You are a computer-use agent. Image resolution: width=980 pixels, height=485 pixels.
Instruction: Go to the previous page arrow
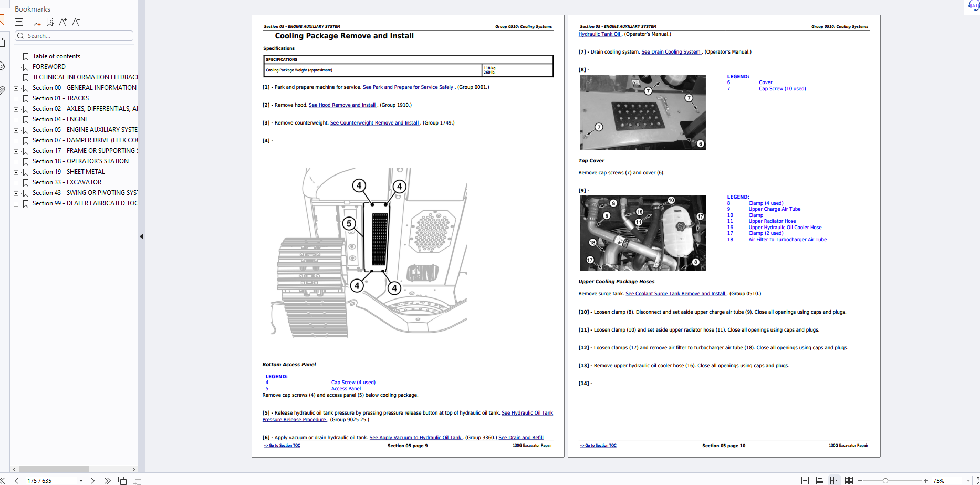click(x=17, y=480)
